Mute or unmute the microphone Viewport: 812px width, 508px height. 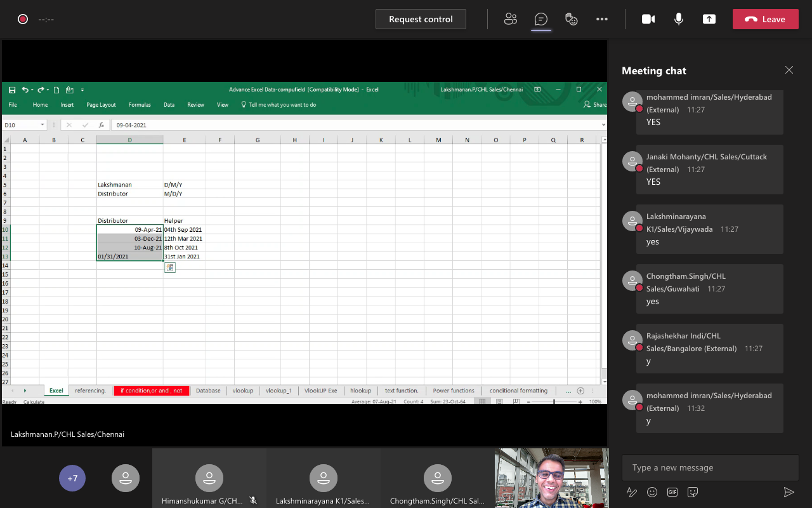679,19
